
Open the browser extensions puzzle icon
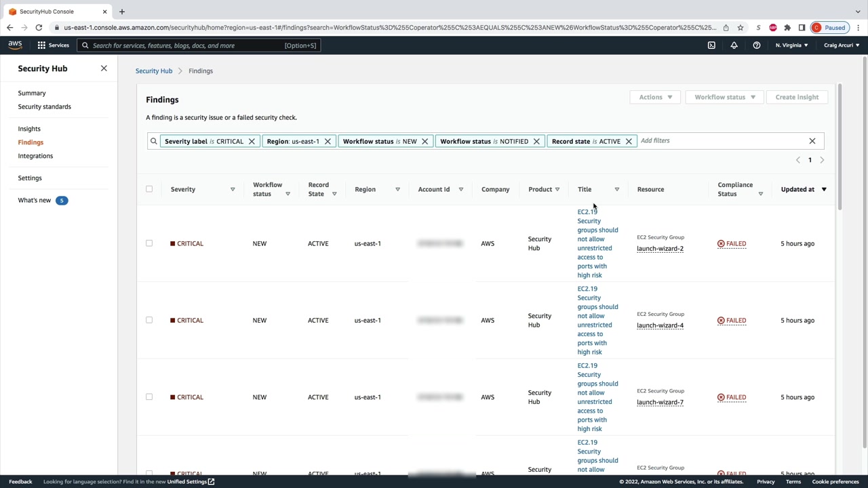click(x=787, y=28)
